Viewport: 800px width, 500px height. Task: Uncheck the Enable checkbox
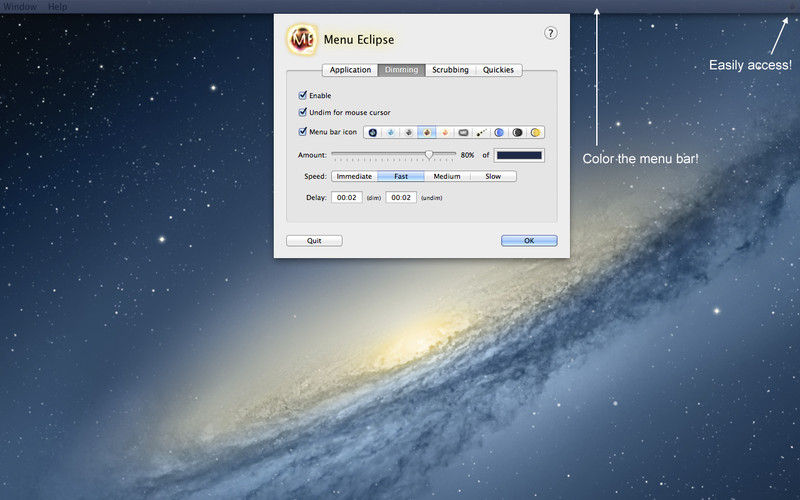(x=303, y=96)
